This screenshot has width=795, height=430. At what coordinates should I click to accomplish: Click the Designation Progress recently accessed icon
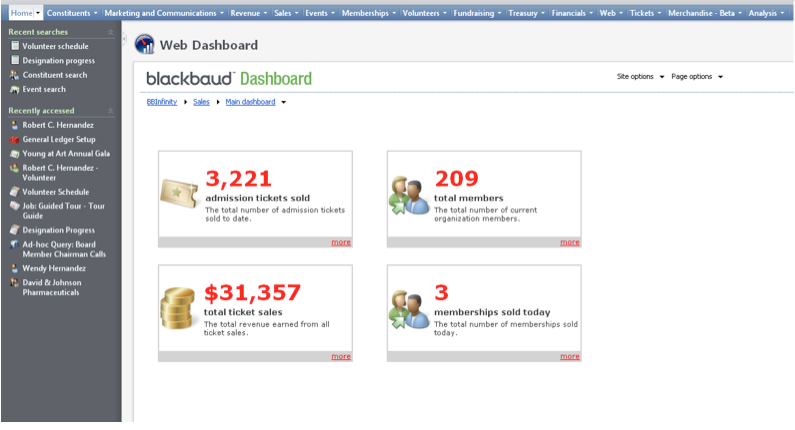tap(15, 230)
